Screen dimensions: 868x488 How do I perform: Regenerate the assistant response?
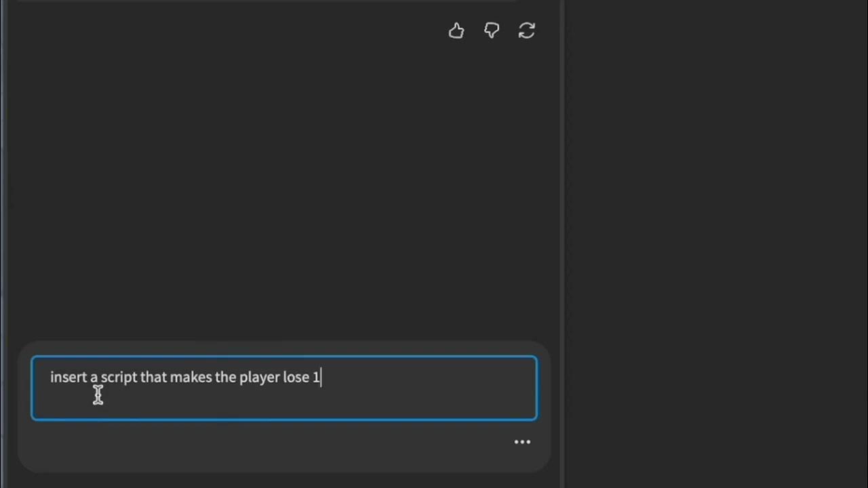527,30
